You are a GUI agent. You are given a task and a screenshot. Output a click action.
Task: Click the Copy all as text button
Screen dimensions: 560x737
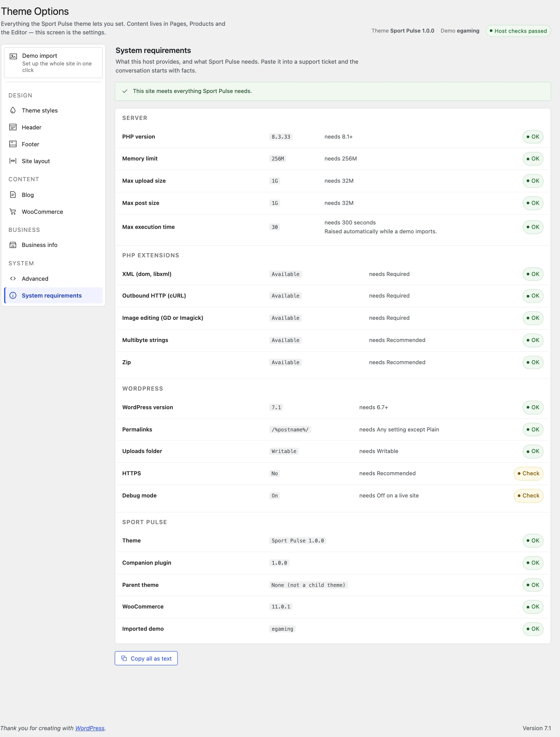pos(146,658)
